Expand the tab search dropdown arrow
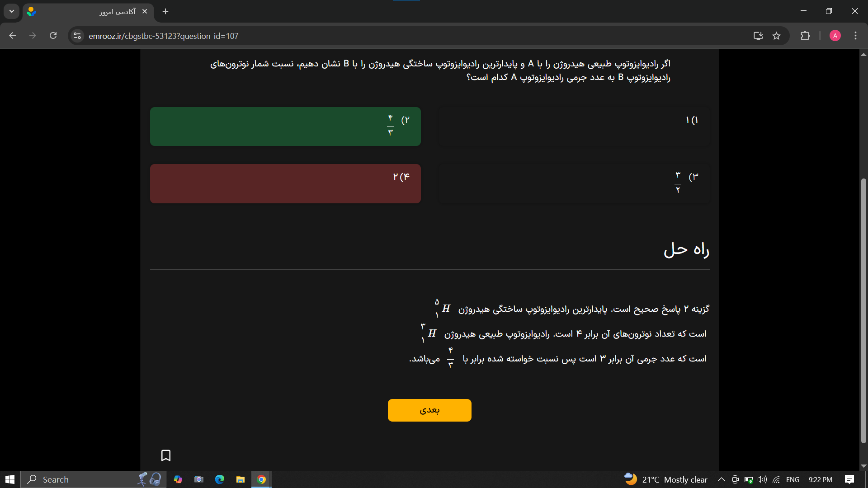The height and width of the screenshot is (488, 868). (x=12, y=11)
